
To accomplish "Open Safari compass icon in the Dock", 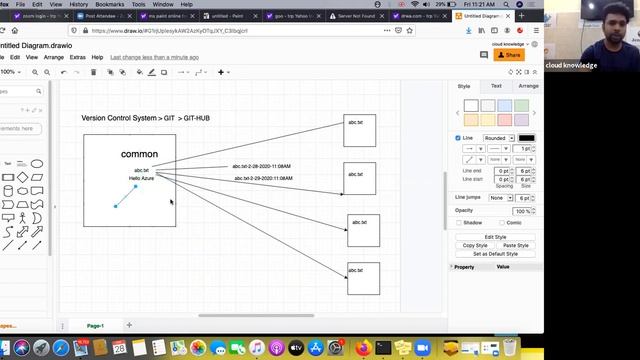I will [61, 348].
